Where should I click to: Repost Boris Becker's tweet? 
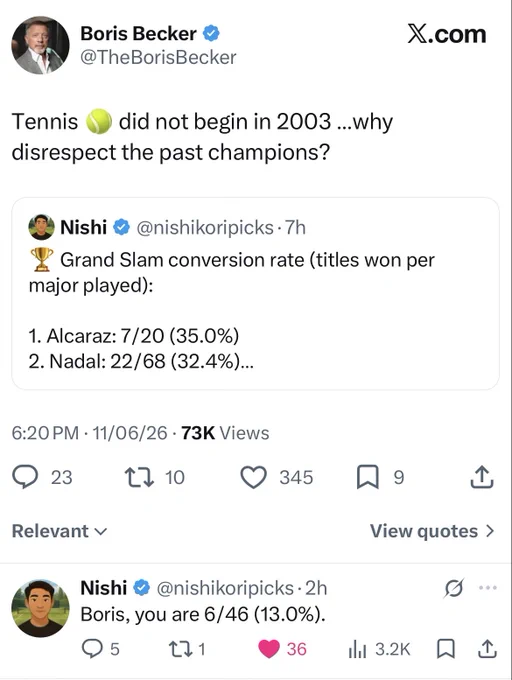(139, 477)
